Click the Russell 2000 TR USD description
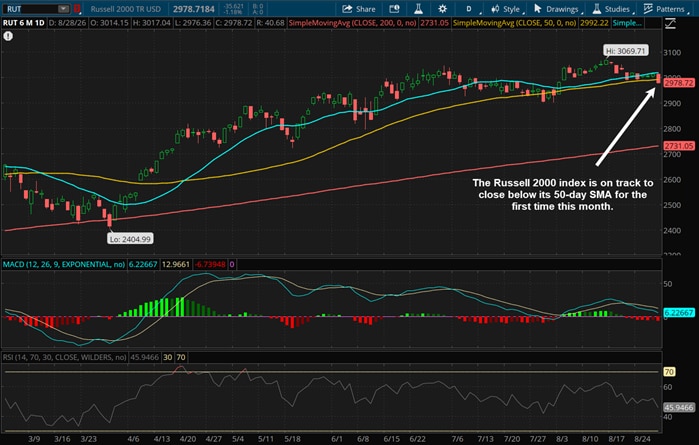Viewport: 699px width, 445px height. point(125,9)
